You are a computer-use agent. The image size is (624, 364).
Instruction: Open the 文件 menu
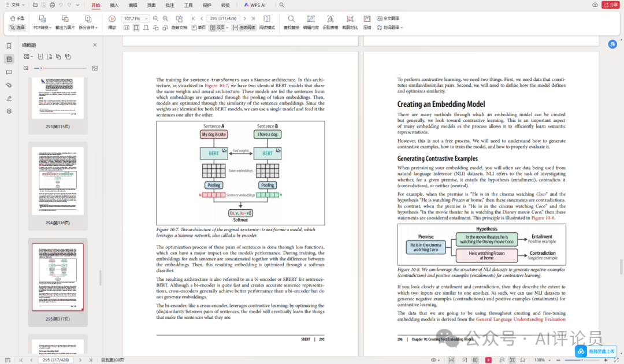[15, 5]
